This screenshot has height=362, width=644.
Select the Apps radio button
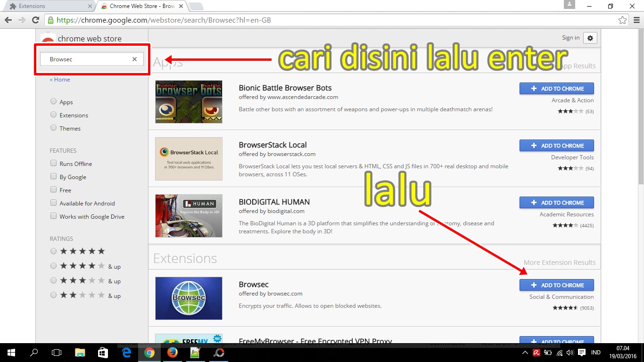[x=53, y=102]
